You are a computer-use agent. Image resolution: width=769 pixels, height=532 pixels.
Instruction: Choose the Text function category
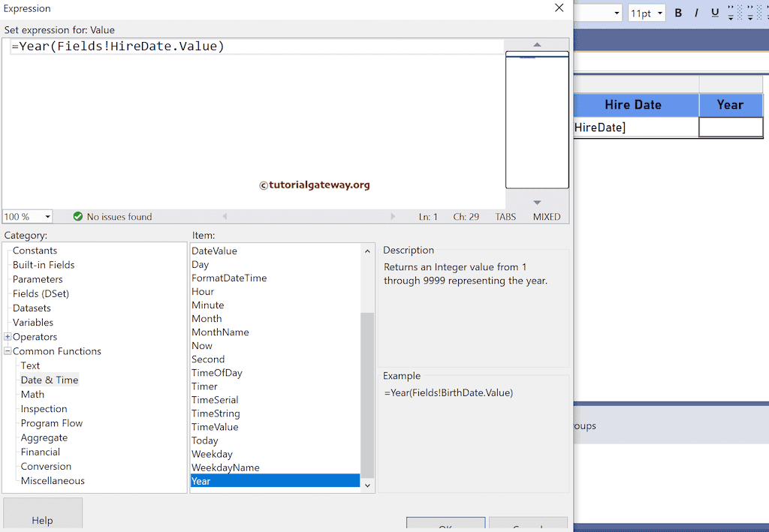click(31, 365)
